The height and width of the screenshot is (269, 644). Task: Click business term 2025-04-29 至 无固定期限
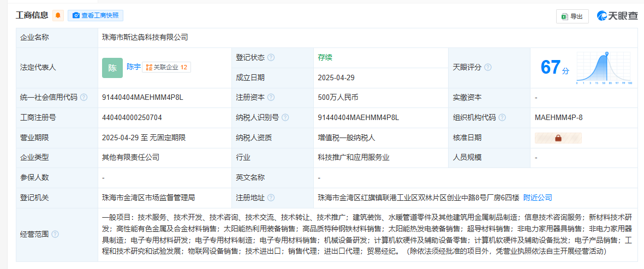pyautogui.click(x=144, y=138)
